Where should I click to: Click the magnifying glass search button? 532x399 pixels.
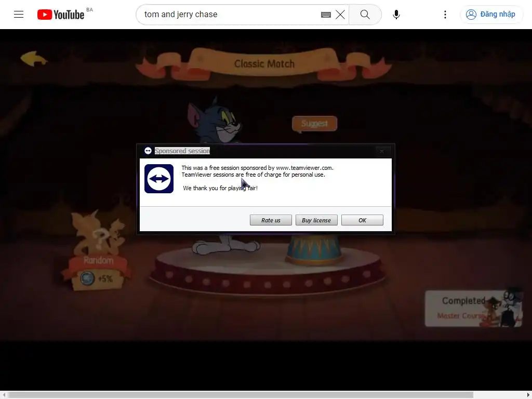point(365,14)
